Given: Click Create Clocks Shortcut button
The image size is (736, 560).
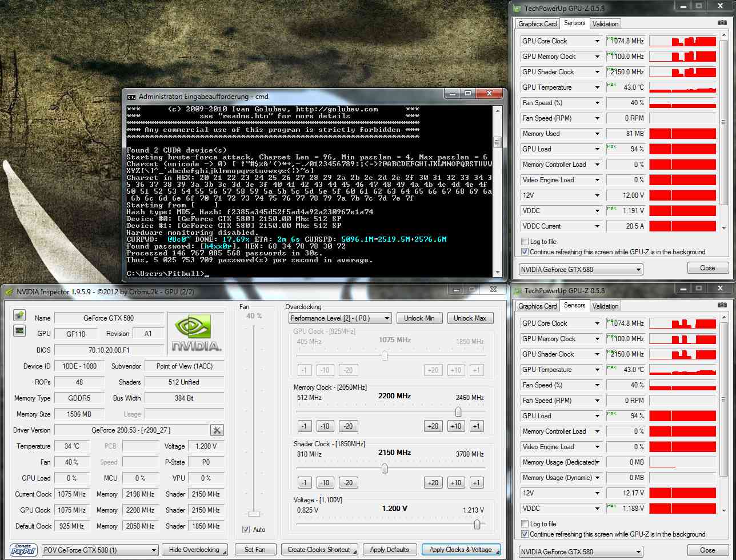Looking at the screenshot, I should point(319,550).
